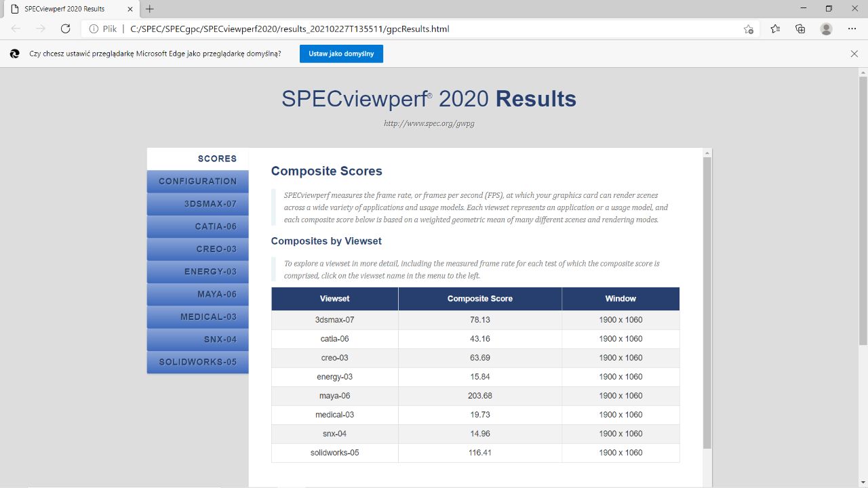The height and width of the screenshot is (488, 868).
Task: Click the catia-06 table cell
Action: tap(335, 339)
